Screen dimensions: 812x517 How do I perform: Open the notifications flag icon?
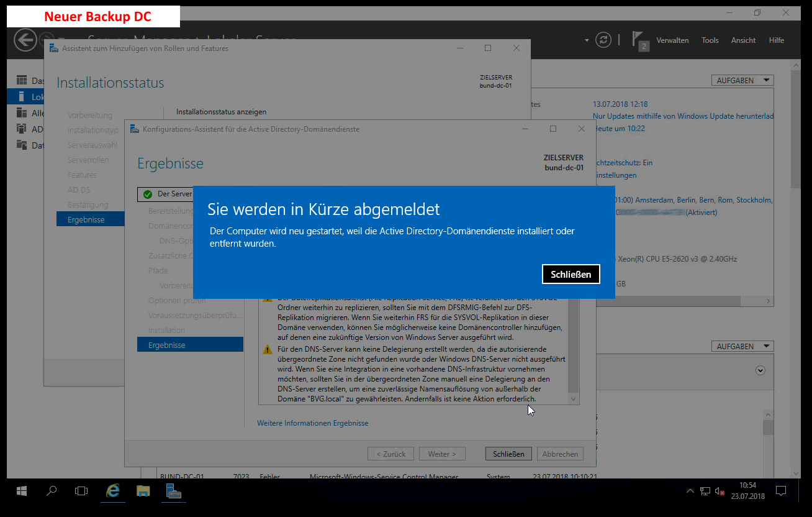pyautogui.click(x=639, y=40)
